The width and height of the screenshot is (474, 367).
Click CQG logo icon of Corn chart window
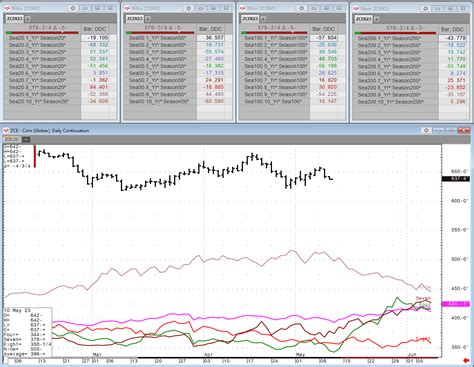[x=6, y=130]
